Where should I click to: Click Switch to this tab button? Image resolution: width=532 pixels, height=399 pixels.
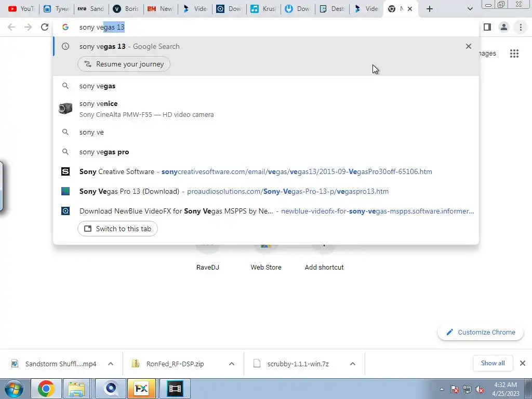pos(117,229)
